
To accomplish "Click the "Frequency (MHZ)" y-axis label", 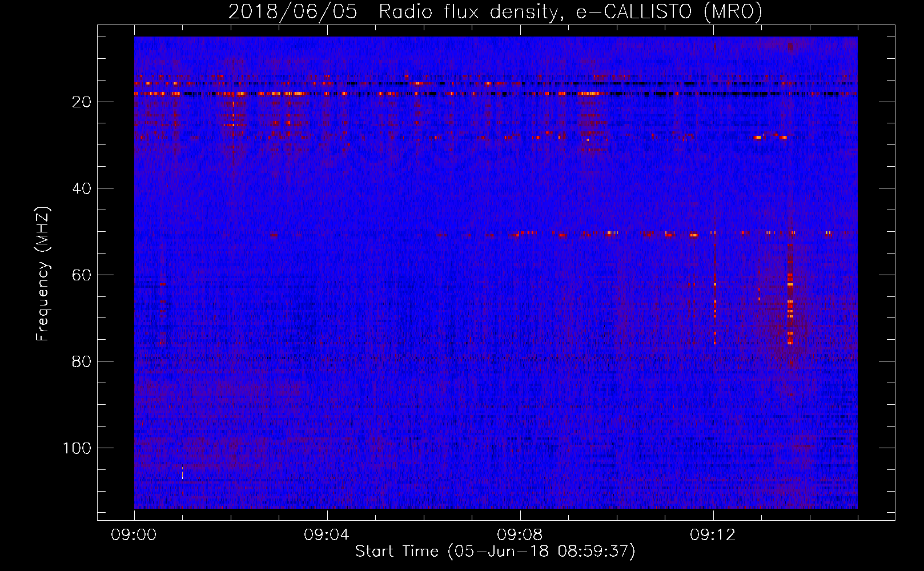I will [43, 274].
